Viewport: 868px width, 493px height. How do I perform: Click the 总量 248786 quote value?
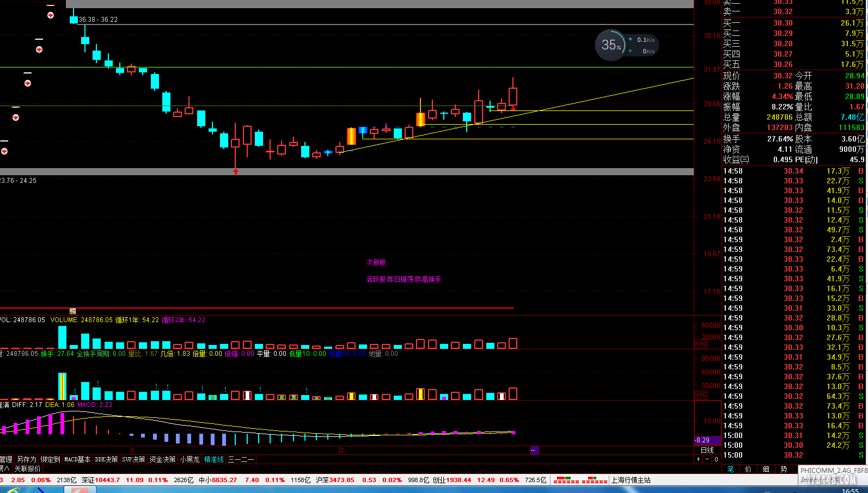[780, 117]
